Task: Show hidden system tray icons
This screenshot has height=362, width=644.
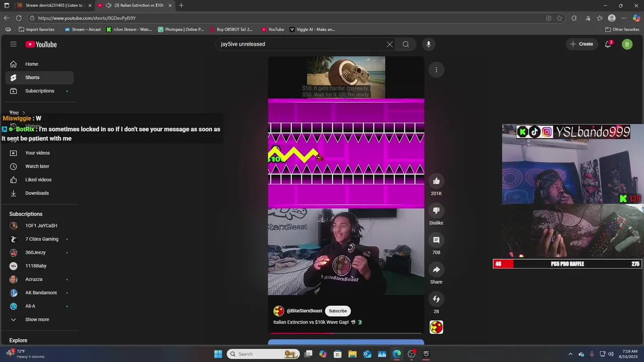Action: pos(571,354)
